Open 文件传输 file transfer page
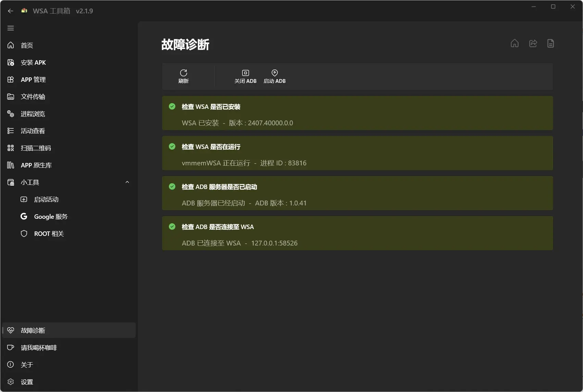Viewport: 583px width, 392px height. (x=69, y=97)
